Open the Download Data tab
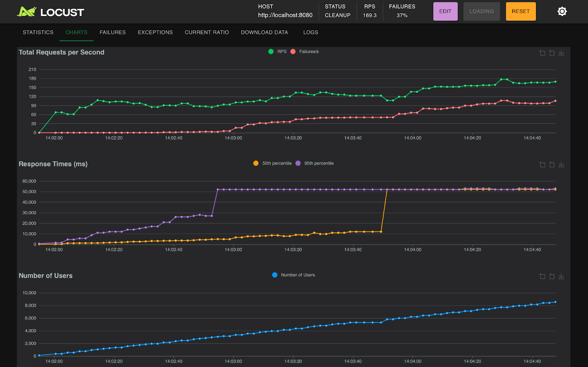The height and width of the screenshot is (367, 588). [x=265, y=32]
